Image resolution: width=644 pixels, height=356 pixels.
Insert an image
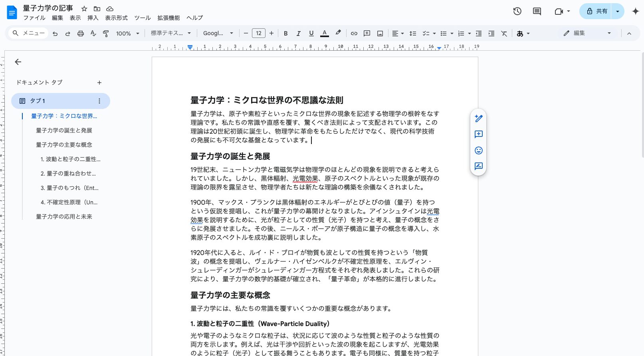(380, 34)
